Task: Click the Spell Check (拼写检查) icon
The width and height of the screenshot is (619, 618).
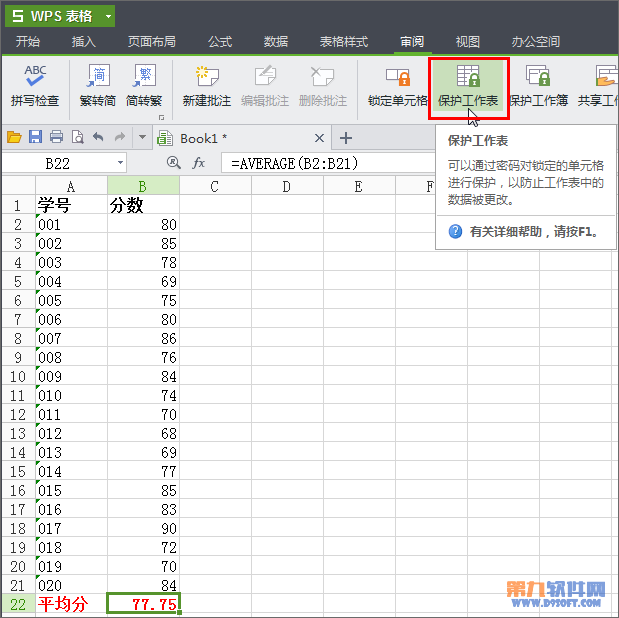Action: click(35, 86)
